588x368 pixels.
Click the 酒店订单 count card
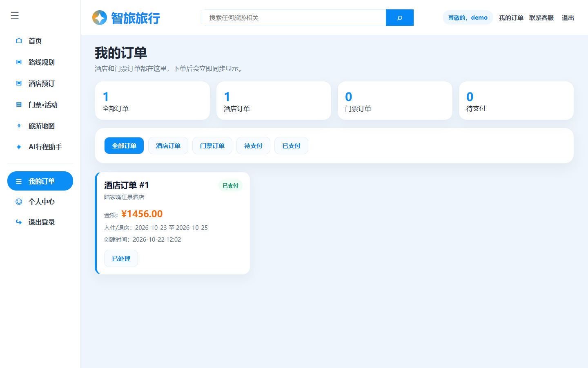[x=274, y=101]
